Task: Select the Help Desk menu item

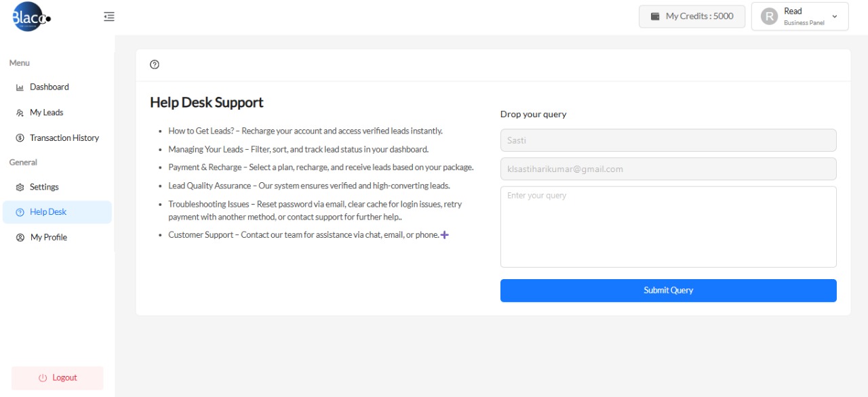Action: click(58, 212)
